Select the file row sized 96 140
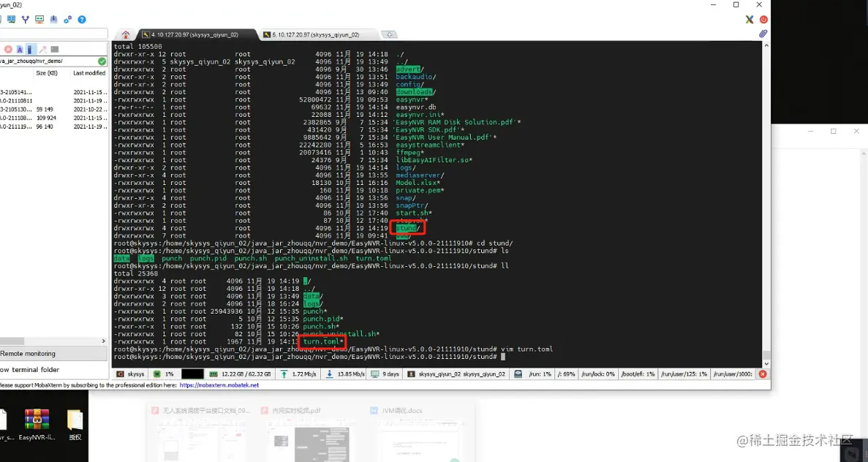The height and width of the screenshot is (462, 868). click(53, 126)
